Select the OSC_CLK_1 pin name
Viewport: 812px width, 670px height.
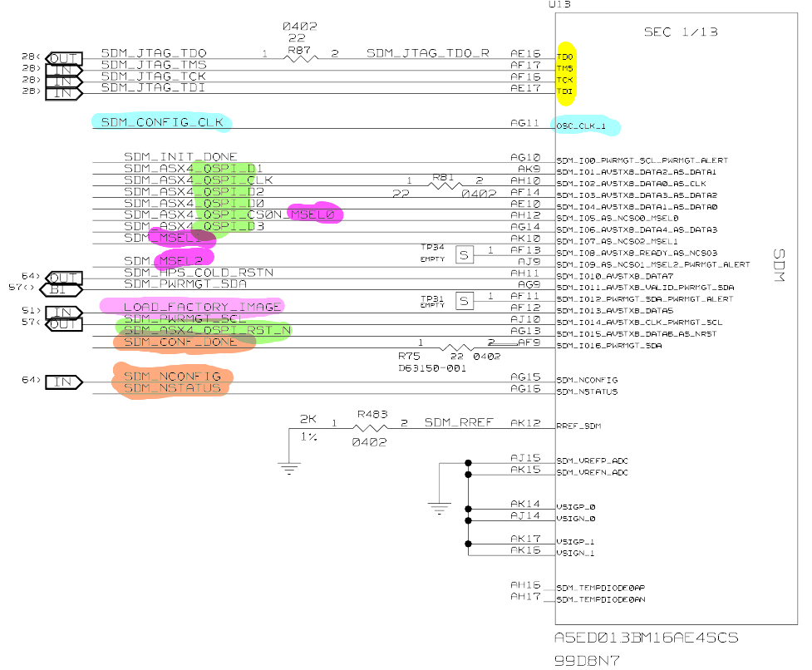581,126
